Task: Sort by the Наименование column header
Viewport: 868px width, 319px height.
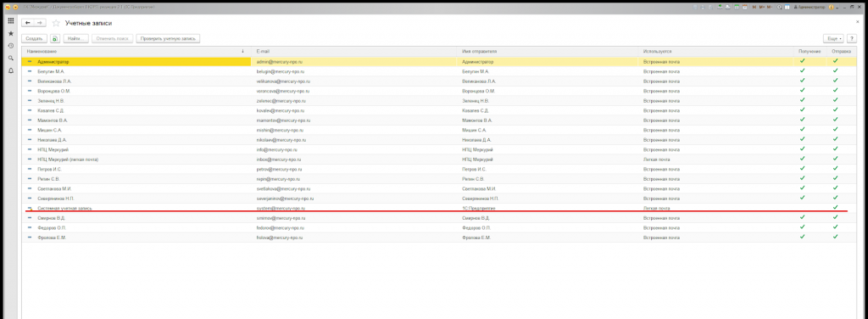Action: coord(42,51)
